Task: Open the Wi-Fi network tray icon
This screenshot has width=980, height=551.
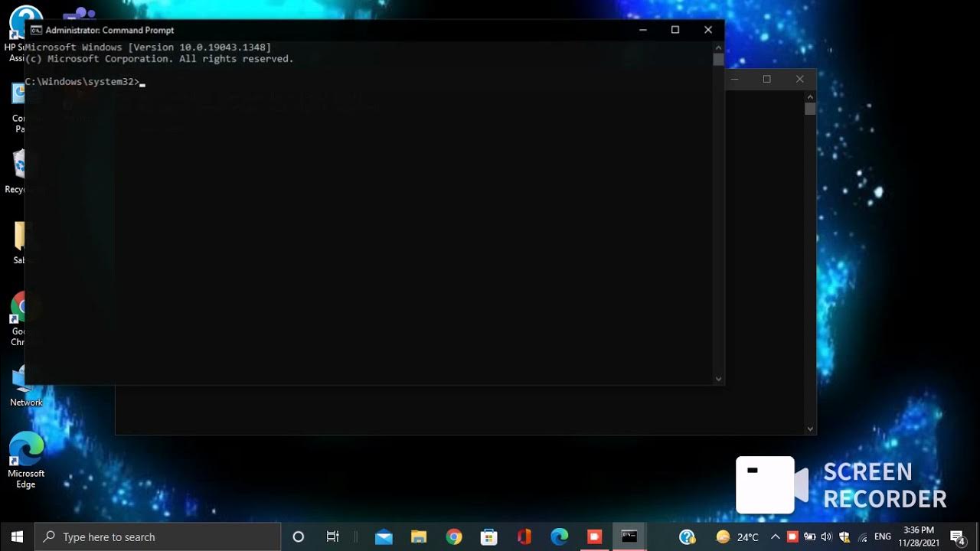Action: [863, 537]
